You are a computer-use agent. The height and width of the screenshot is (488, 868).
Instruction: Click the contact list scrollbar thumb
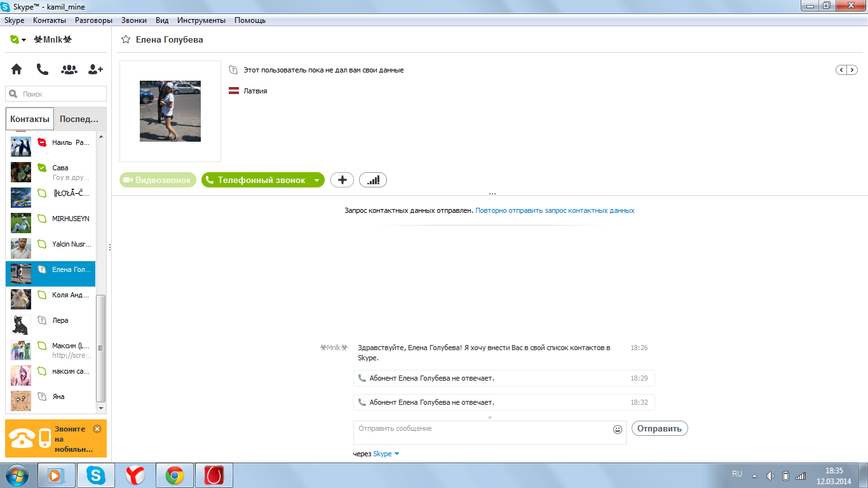click(101, 348)
